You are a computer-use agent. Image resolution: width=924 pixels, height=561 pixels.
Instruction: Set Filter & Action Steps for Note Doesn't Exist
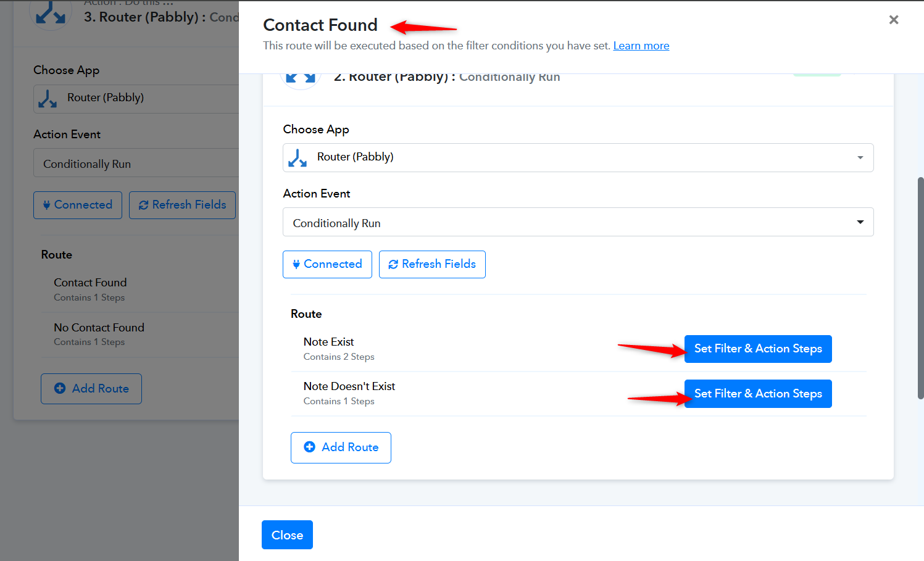click(x=758, y=394)
